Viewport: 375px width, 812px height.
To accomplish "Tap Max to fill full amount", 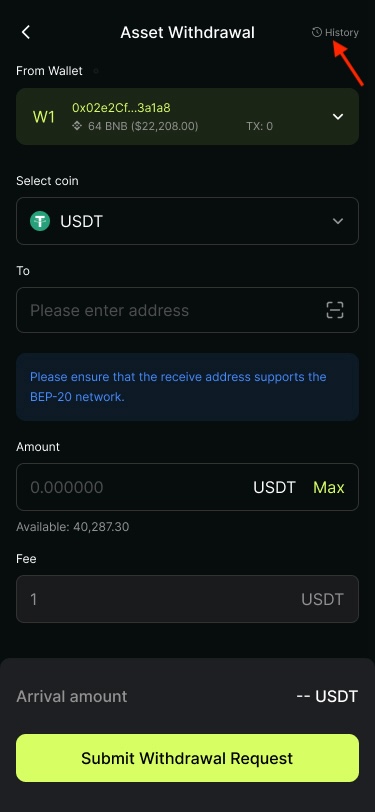I will (x=328, y=487).
